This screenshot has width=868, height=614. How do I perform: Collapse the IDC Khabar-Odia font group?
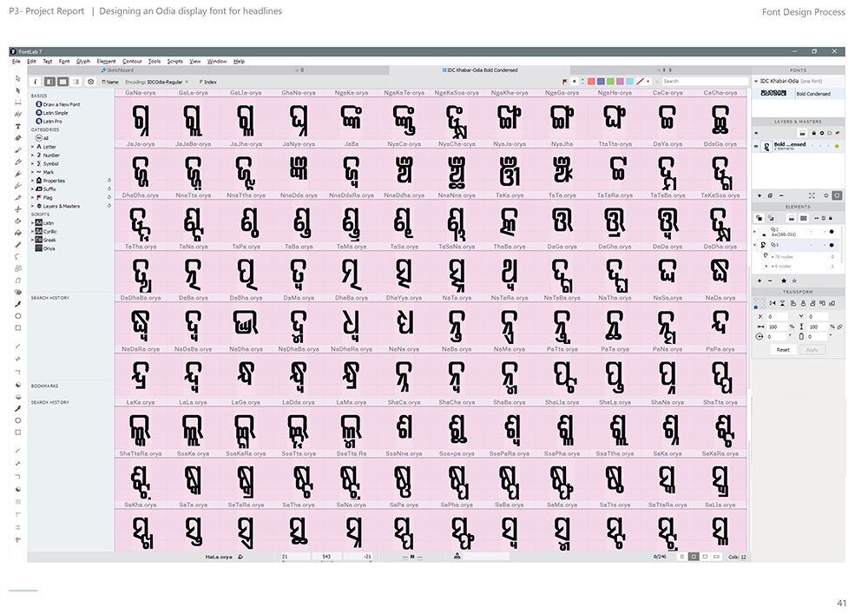pos(756,82)
